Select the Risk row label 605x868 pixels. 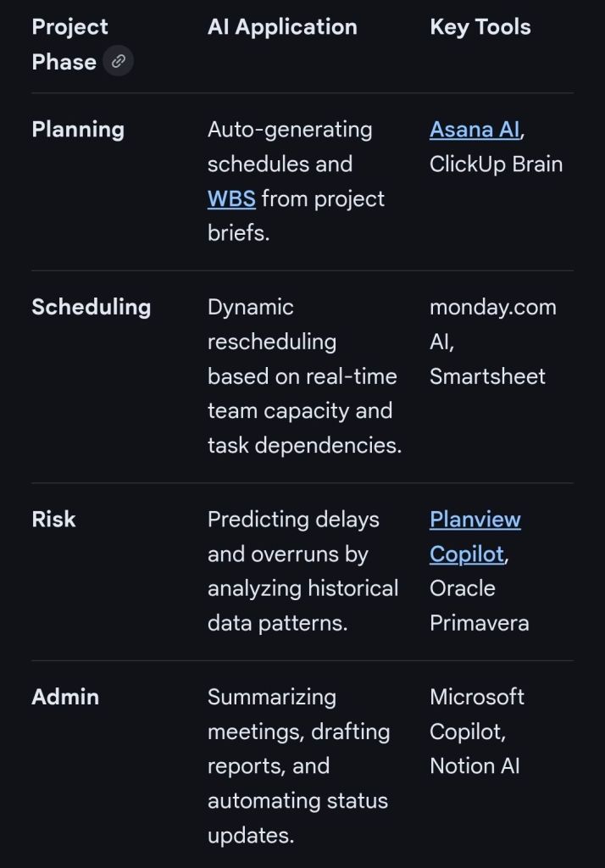click(x=53, y=519)
